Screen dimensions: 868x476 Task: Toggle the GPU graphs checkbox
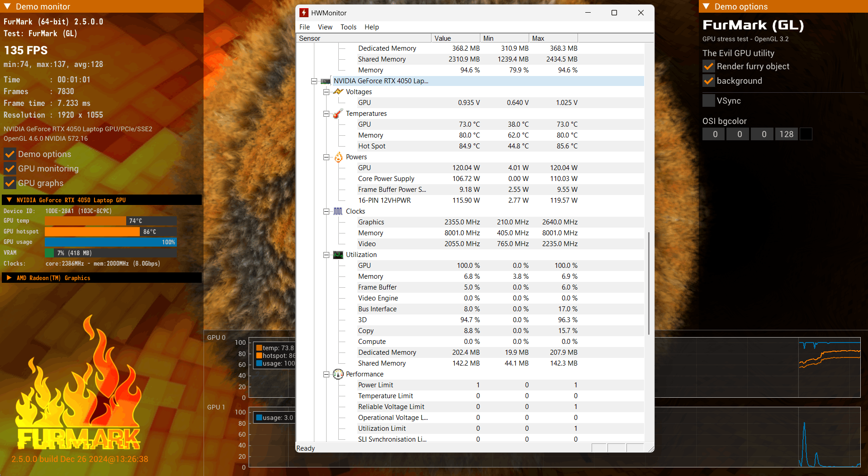point(9,183)
